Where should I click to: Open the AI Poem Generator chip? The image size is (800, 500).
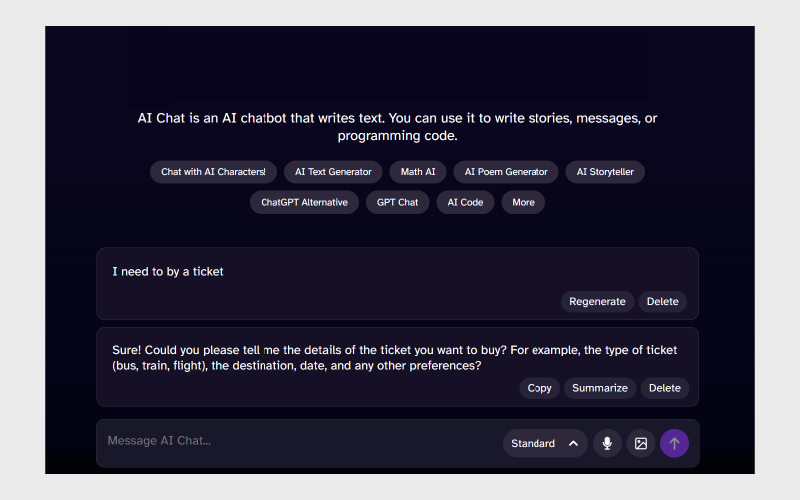click(506, 172)
